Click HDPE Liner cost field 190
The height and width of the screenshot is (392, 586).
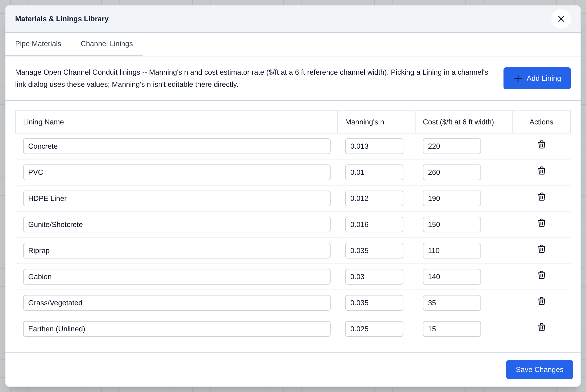[x=452, y=198]
